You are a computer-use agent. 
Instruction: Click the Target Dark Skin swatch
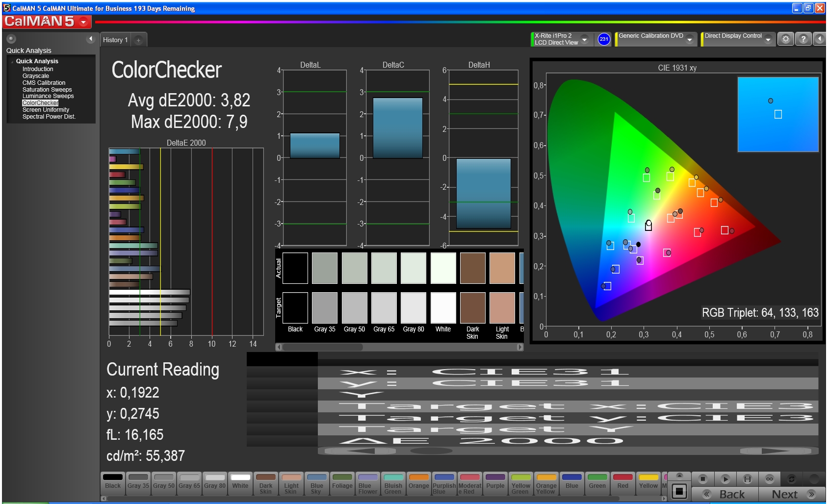(473, 308)
